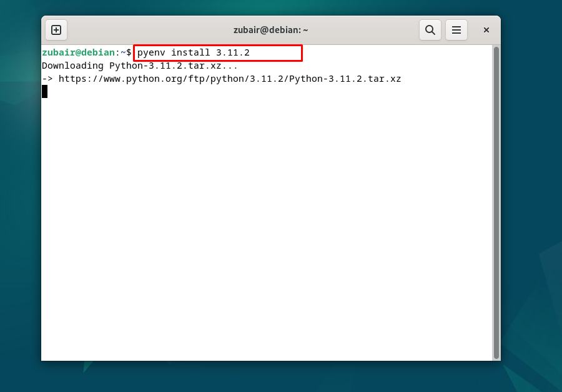Click the black terminal cursor block
This screenshot has height=392, width=562.
click(x=45, y=91)
